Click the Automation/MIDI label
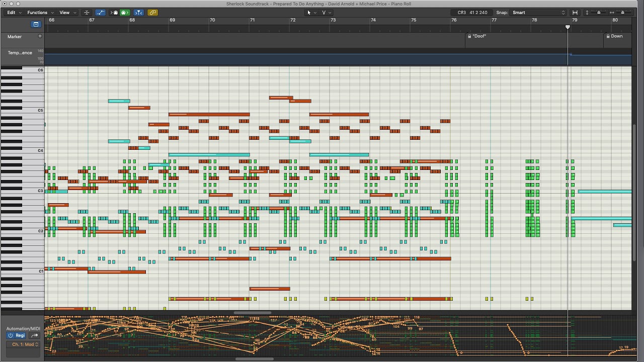 (23, 328)
